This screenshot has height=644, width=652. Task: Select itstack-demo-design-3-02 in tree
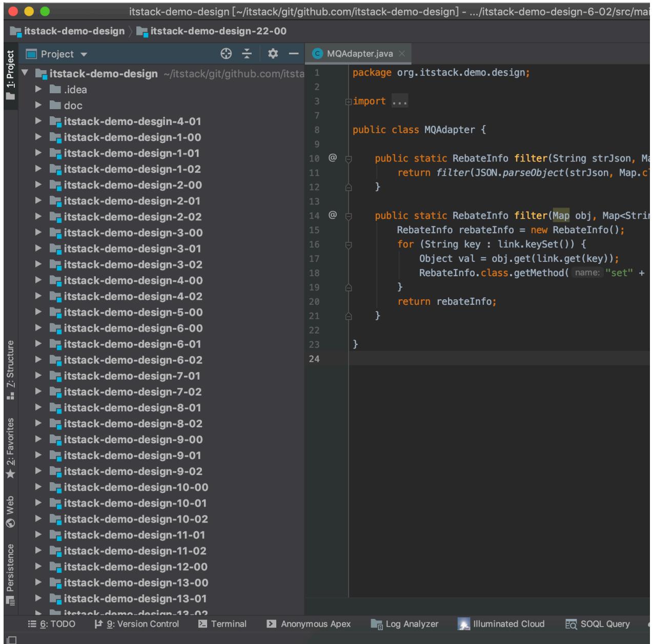click(133, 264)
